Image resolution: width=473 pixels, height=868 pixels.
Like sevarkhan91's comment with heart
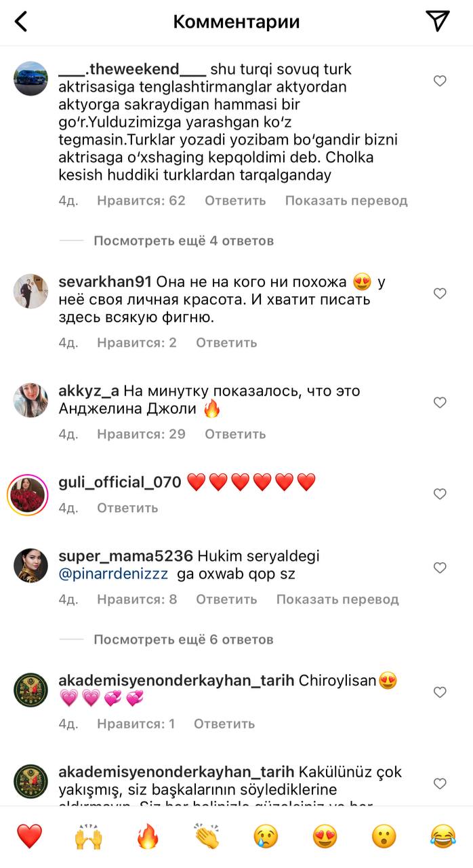click(440, 294)
